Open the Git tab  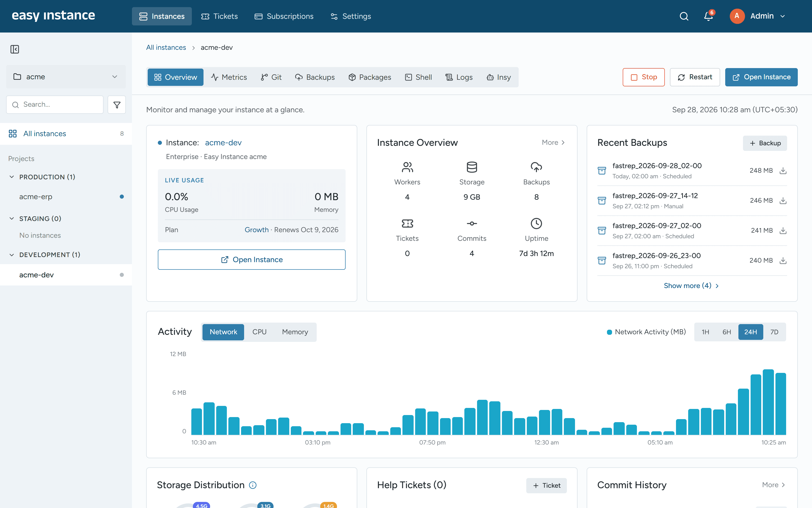[271, 77]
